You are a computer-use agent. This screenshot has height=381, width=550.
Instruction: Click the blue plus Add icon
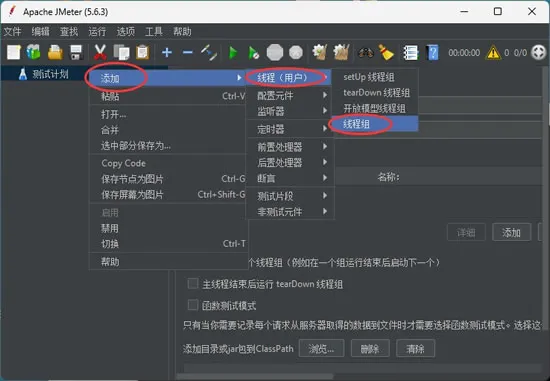(x=167, y=53)
